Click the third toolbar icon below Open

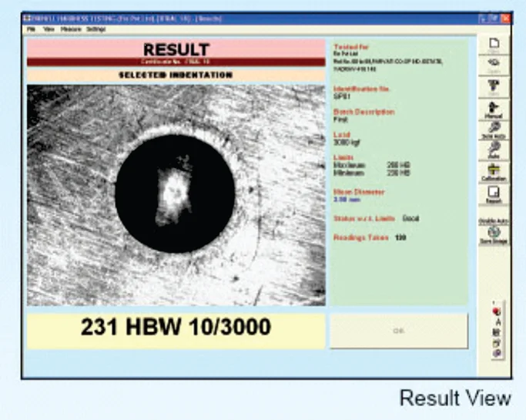[x=494, y=87]
